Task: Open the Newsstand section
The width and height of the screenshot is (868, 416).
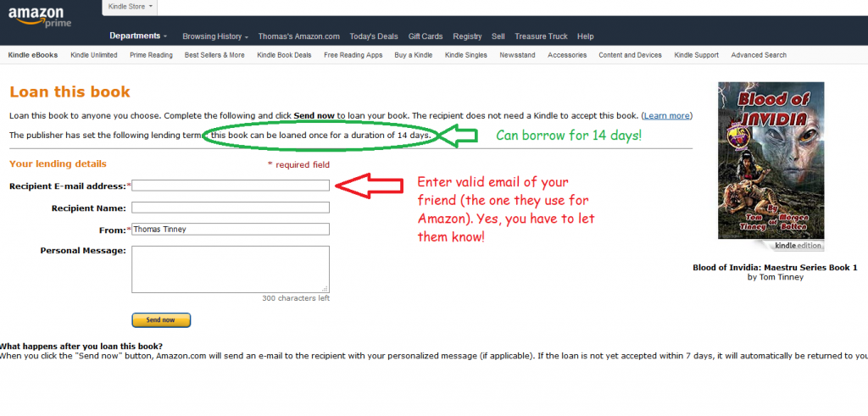Action: point(517,55)
